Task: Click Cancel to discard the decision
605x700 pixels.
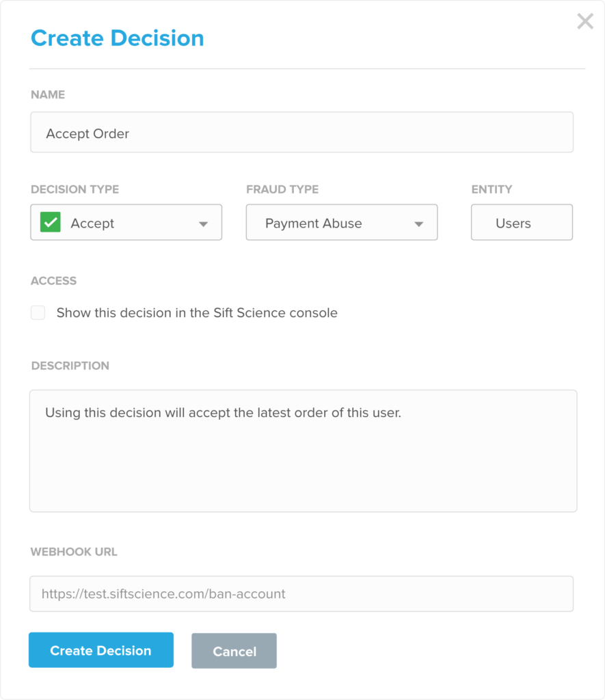Action: tap(234, 650)
